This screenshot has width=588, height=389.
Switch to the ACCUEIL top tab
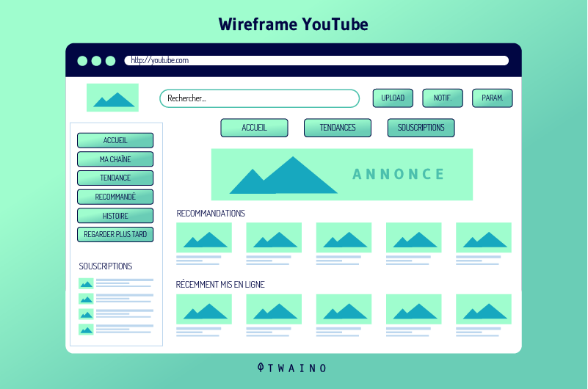(x=254, y=128)
